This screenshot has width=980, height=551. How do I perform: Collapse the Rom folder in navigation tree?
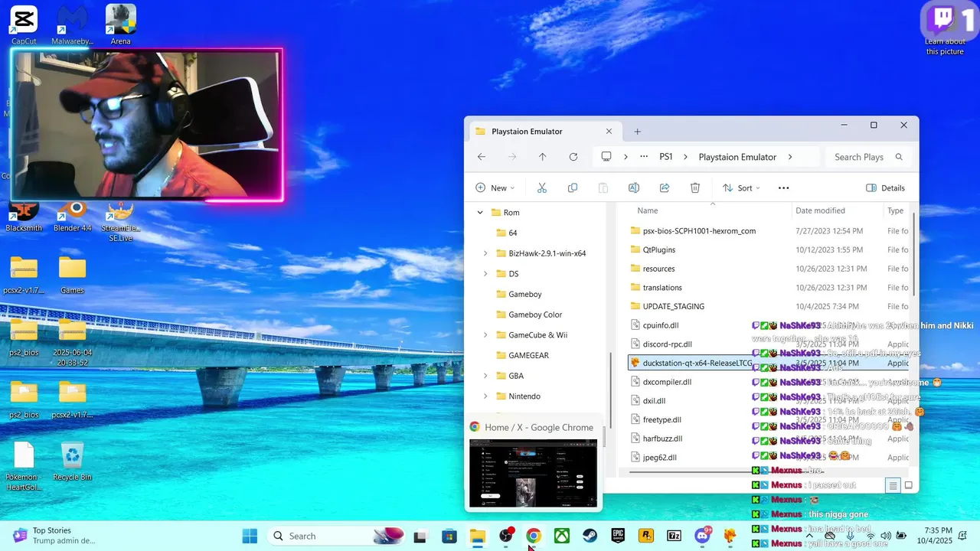pyautogui.click(x=480, y=213)
